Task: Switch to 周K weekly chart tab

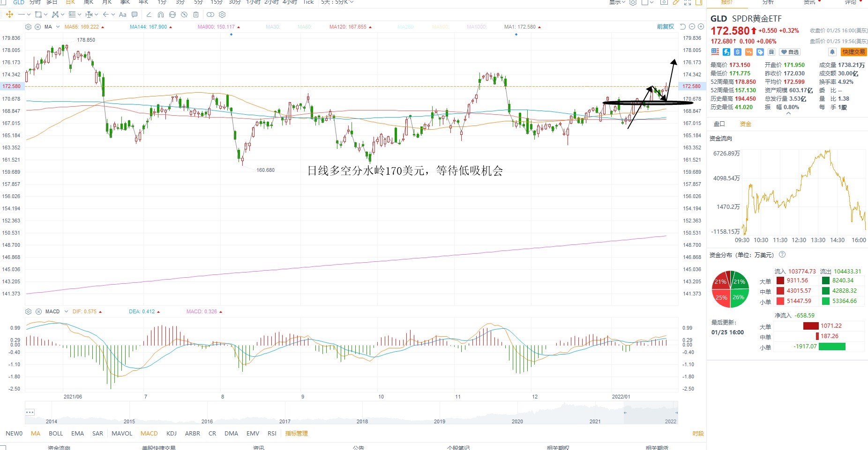Action: (x=89, y=2)
